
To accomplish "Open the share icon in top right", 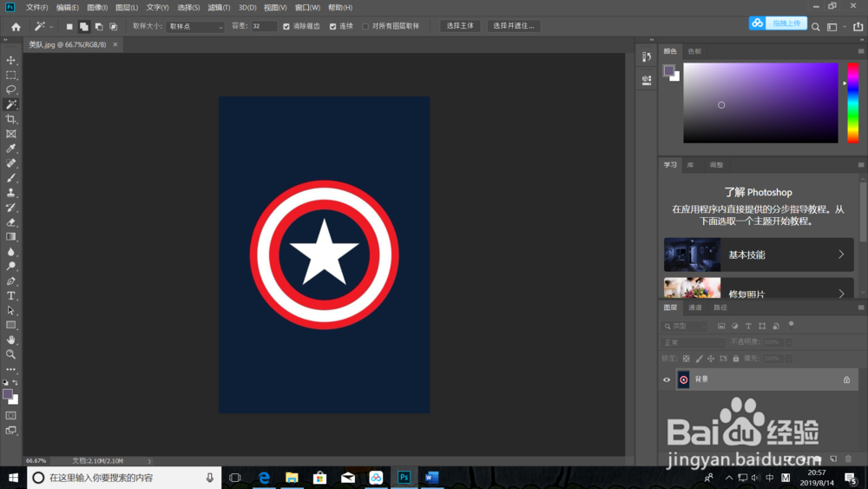I will (x=858, y=27).
